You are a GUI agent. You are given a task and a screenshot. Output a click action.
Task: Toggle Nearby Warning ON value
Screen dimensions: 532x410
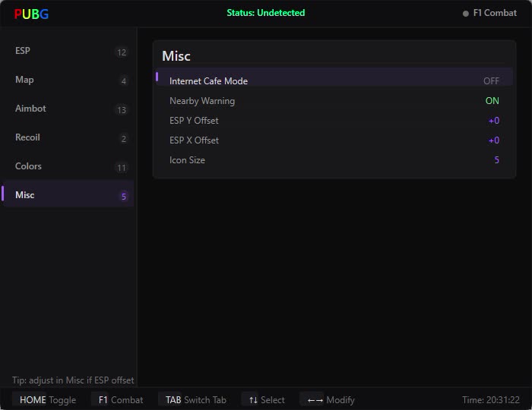tap(492, 101)
